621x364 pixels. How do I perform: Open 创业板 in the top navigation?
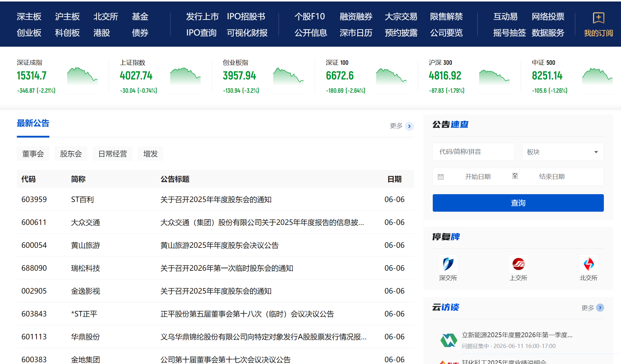pos(29,33)
